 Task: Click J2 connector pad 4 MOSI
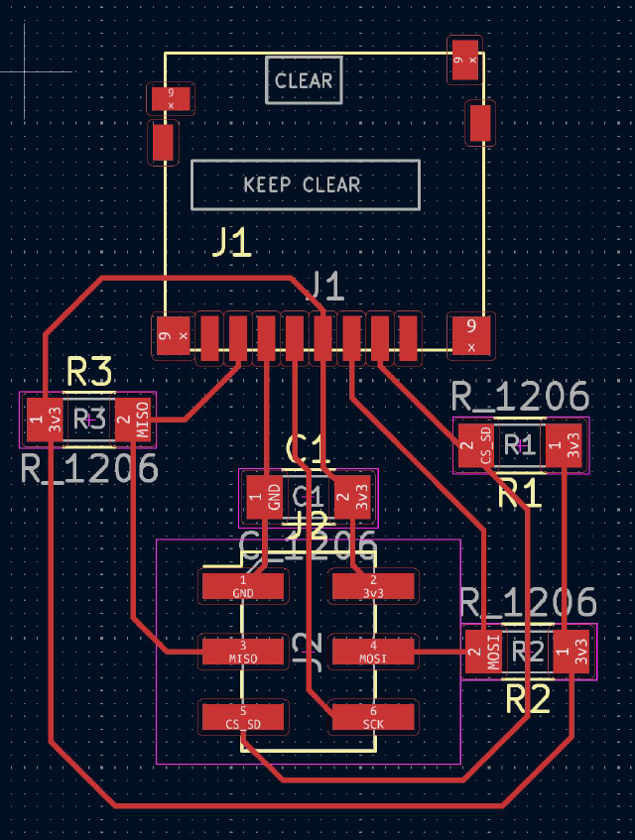[373, 651]
